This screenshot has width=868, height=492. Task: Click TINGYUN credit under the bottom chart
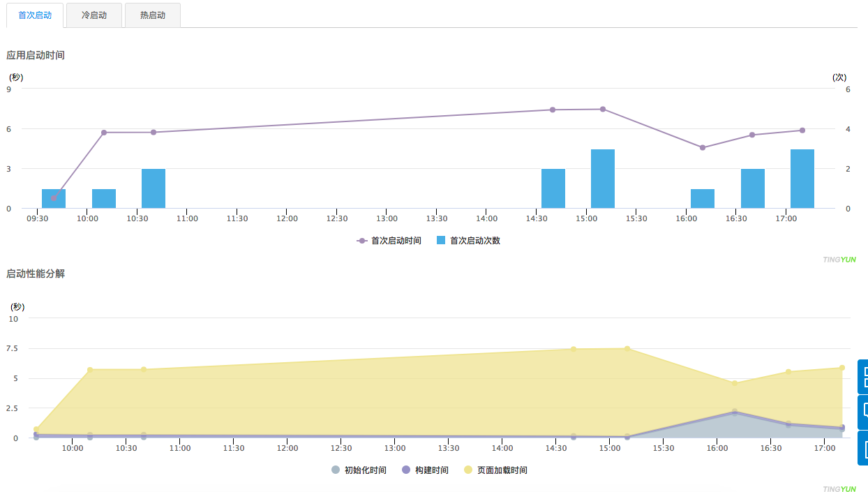coord(839,489)
